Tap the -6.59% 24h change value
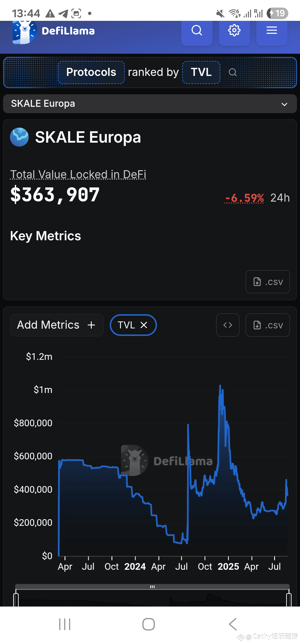The width and height of the screenshot is (300, 644). 244,198
